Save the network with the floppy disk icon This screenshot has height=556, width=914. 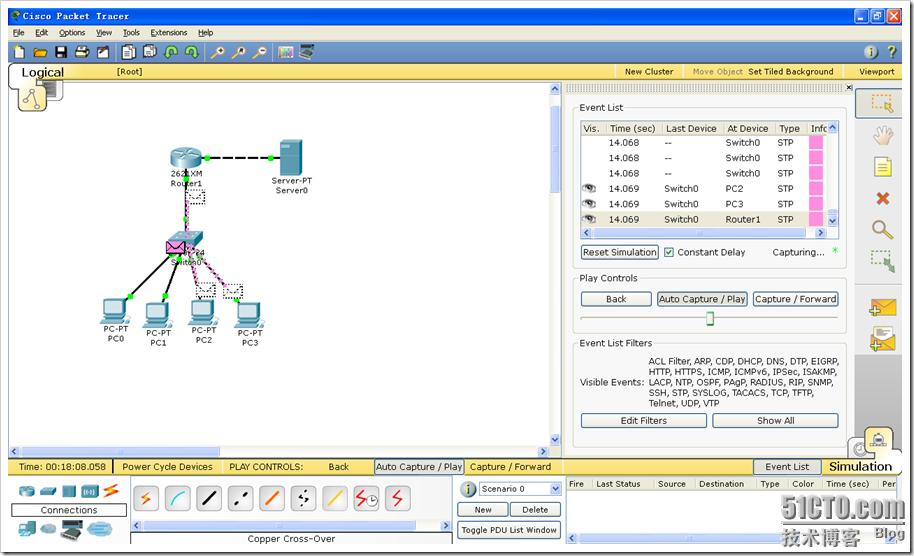(61, 52)
